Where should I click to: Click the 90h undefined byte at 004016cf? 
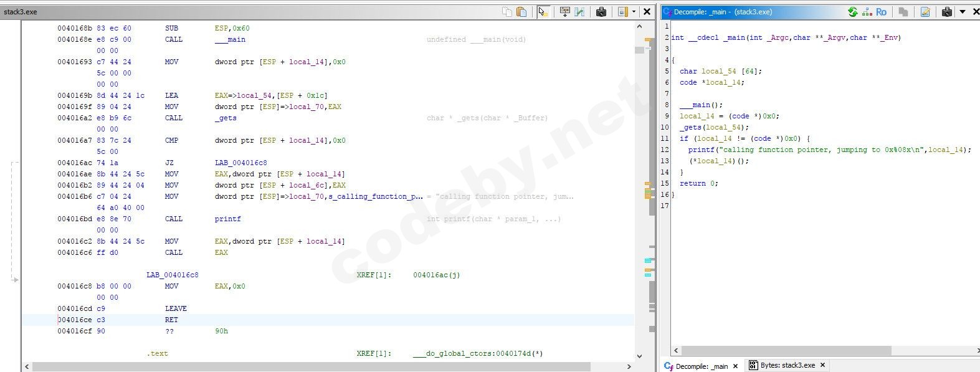pos(221,331)
